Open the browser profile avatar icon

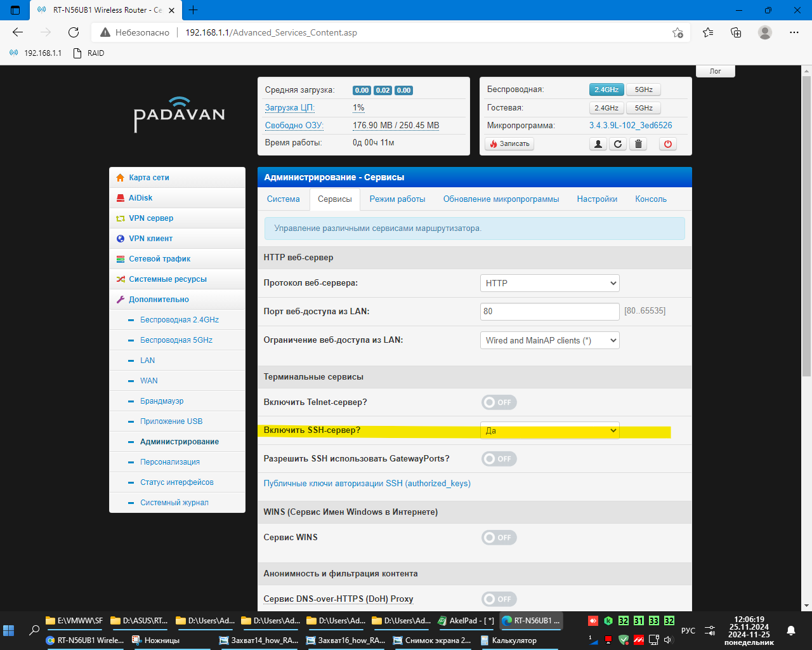click(765, 32)
